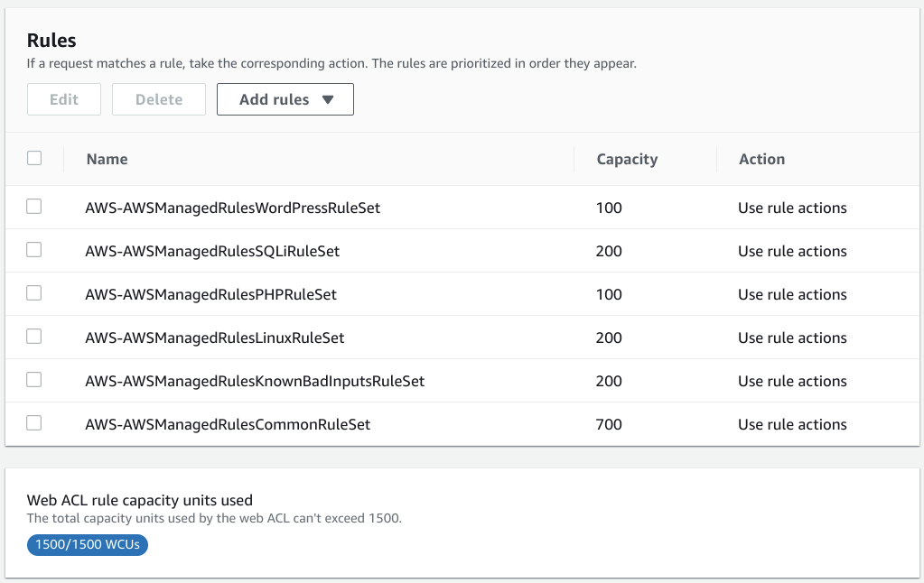Tick the checkbox for AWSManagedRulesPHPRuleSet
The image size is (924, 583).
point(34,293)
